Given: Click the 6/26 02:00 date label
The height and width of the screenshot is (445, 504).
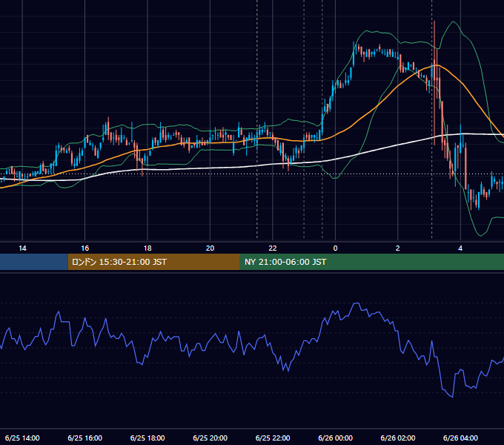Looking at the screenshot, I should tap(397, 438).
